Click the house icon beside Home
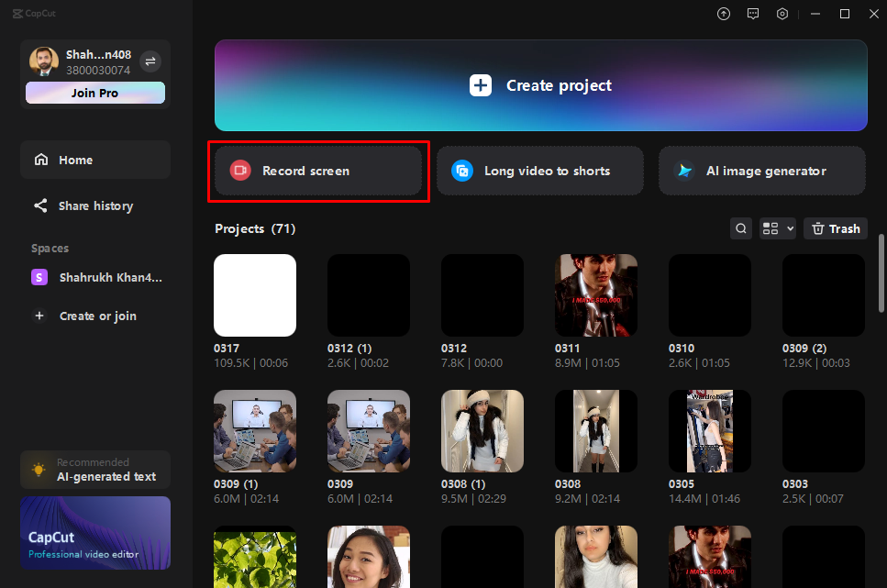This screenshot has width=887, height=588. click(41, 160)
